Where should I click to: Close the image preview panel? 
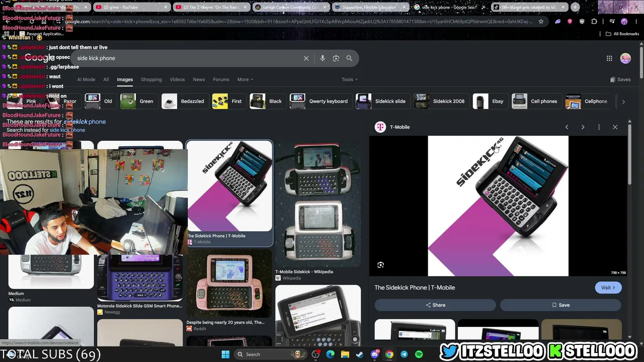(x=615, y=127)
